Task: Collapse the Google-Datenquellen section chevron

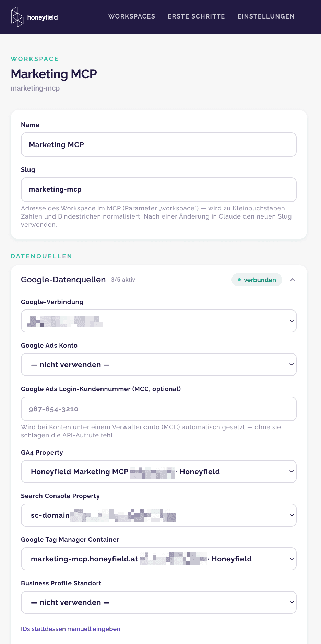Action: 293,280
